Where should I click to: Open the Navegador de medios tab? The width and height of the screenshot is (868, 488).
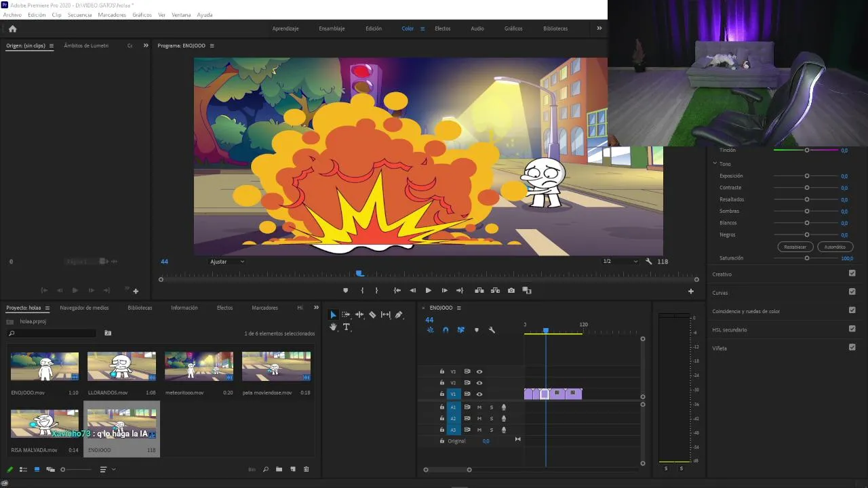(84, 308)
